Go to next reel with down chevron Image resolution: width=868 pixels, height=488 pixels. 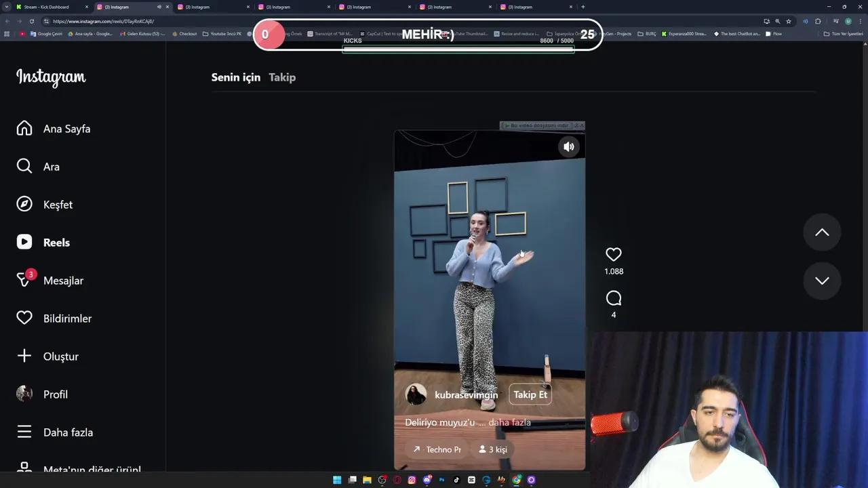click(822, 281)
